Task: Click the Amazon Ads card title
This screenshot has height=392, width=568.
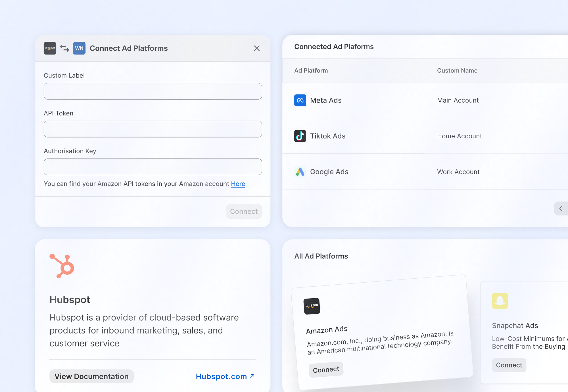Action: (327, 330)
